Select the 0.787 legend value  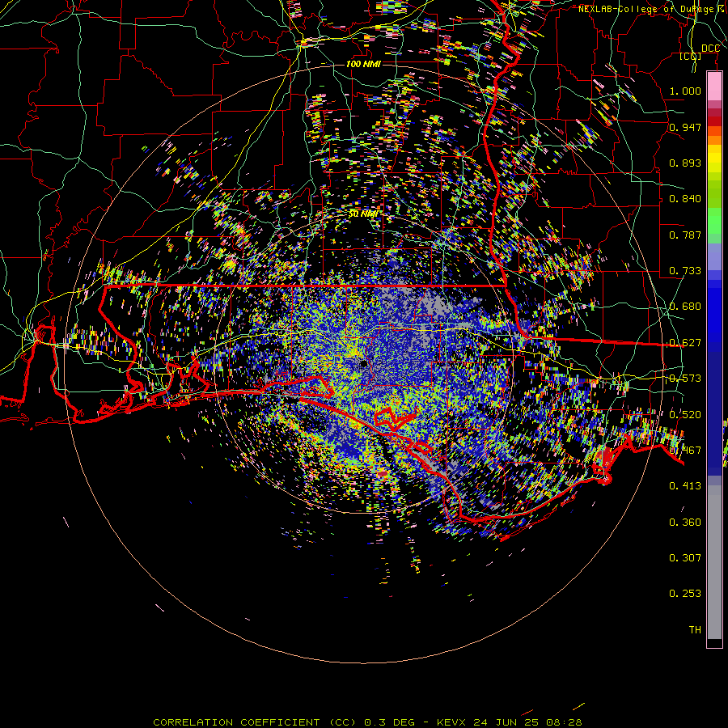[x=685, y=235]
